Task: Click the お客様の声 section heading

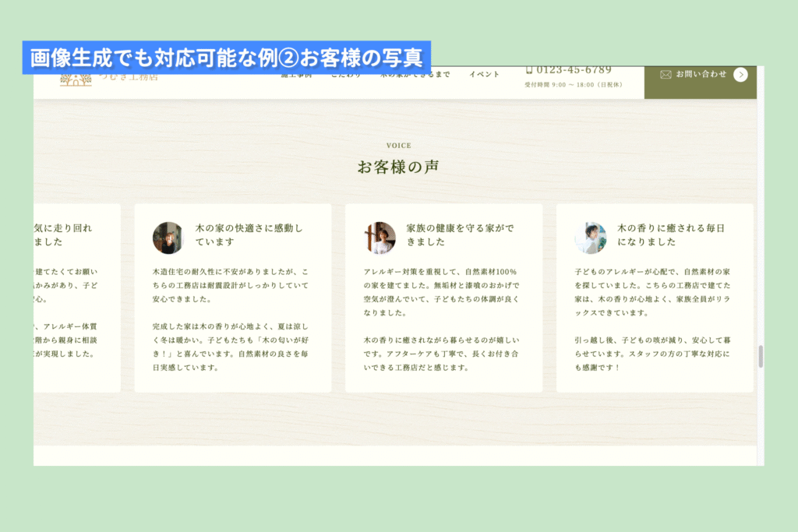Action: click(400, 167)
